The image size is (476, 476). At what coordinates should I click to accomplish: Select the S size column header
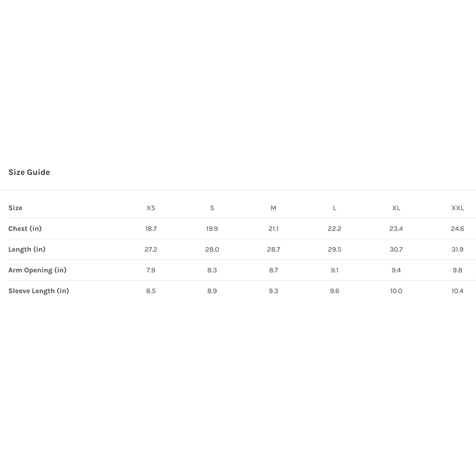coord(212,208)
